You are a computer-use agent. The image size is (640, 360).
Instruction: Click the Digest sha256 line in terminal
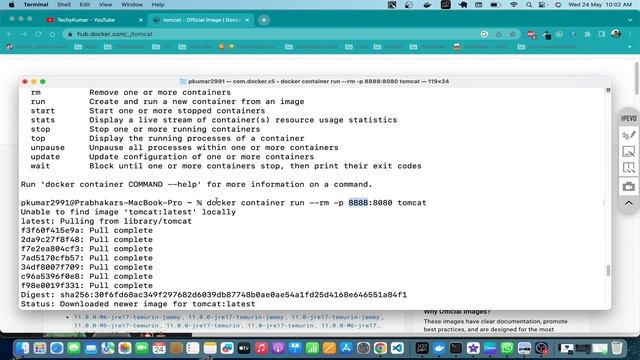pos(214,295)
